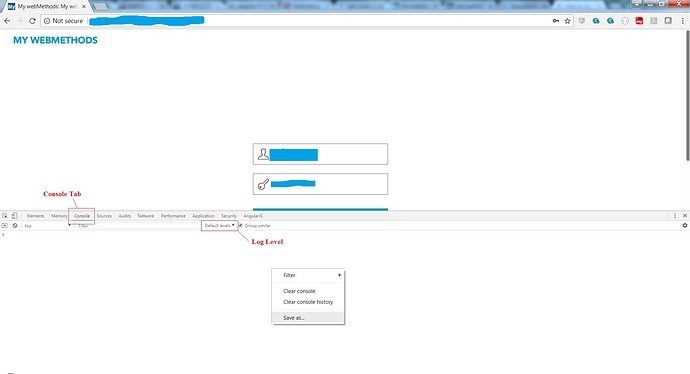Click the MY WEBMETHODS header link
Image resolution: width=690 pixels, height=374 pixels.
[55, 40]
